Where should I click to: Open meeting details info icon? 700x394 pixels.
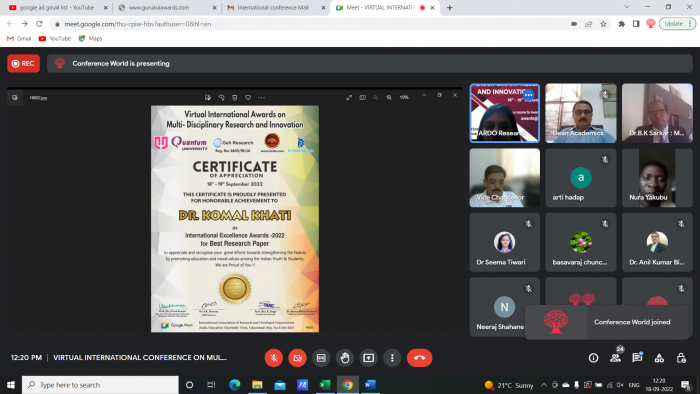click(593, 358)
